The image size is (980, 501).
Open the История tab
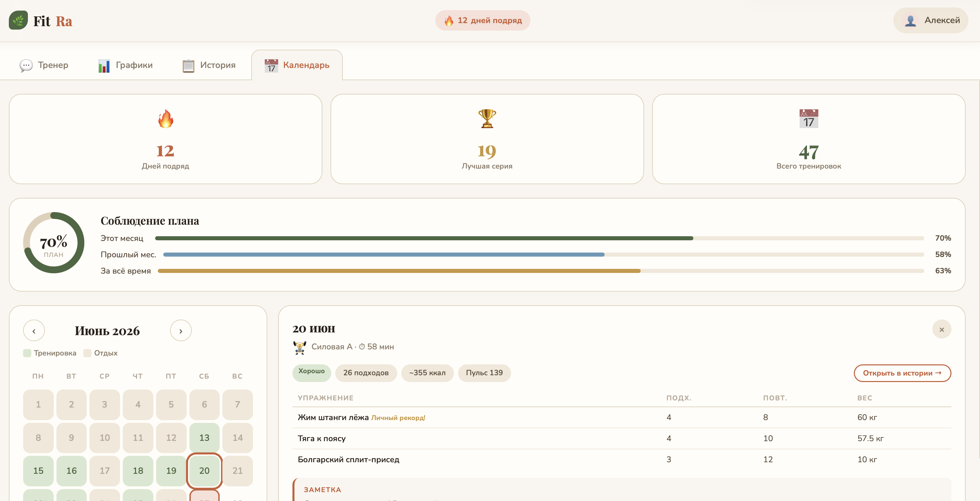click(x=209, y=66)
